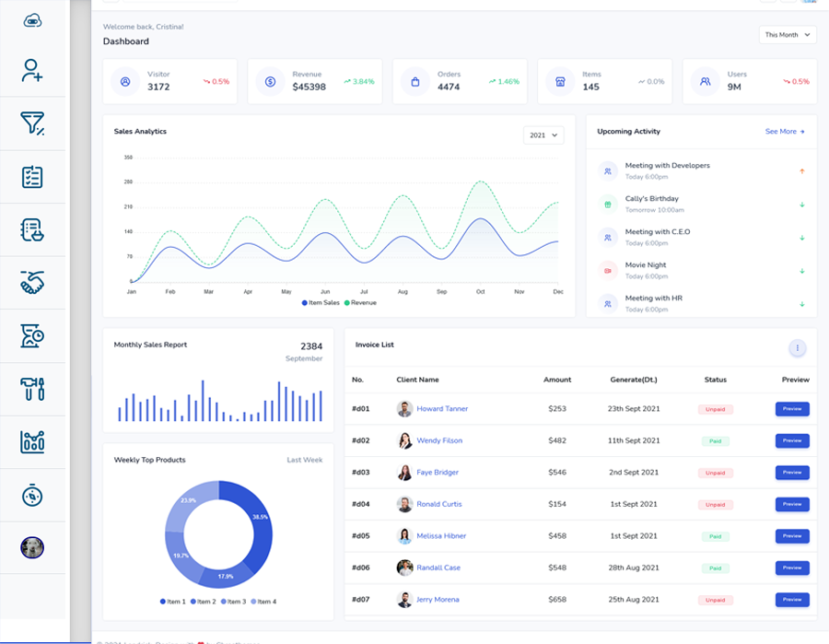Open the funnel filter icon in sidebar

coord(32,123)
